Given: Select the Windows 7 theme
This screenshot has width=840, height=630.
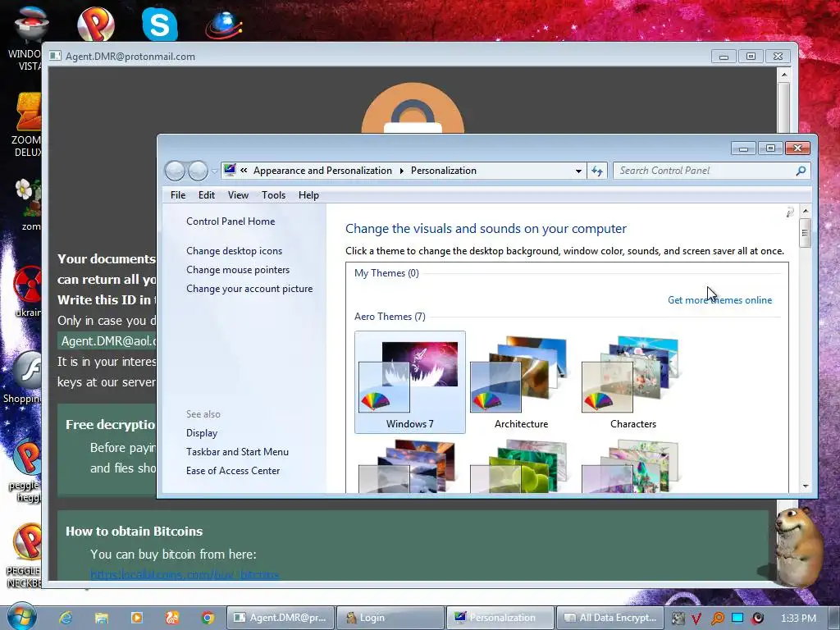Looking at the screenshot, I should click(410, 382).
